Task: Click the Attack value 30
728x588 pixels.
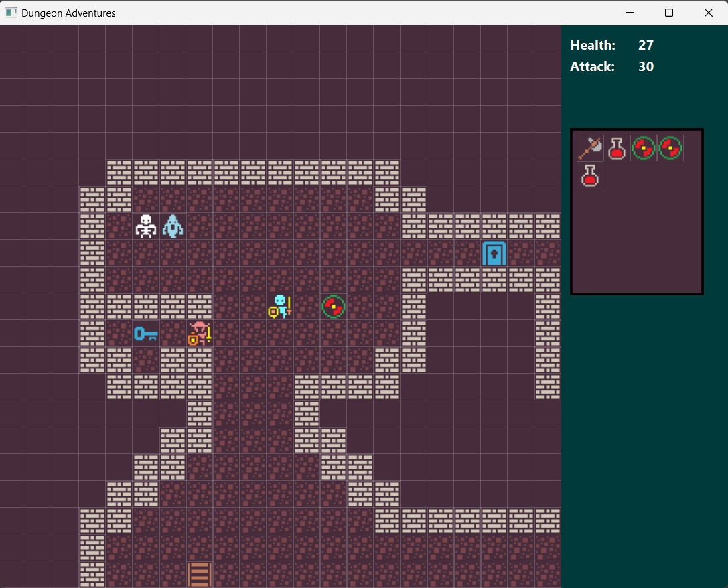Action: point(646,66)
